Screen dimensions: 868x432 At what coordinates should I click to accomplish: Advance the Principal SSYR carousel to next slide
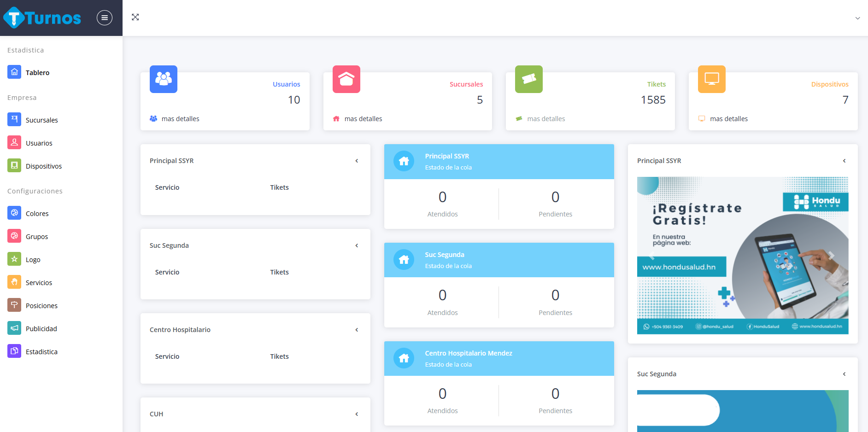pos(831,256)
